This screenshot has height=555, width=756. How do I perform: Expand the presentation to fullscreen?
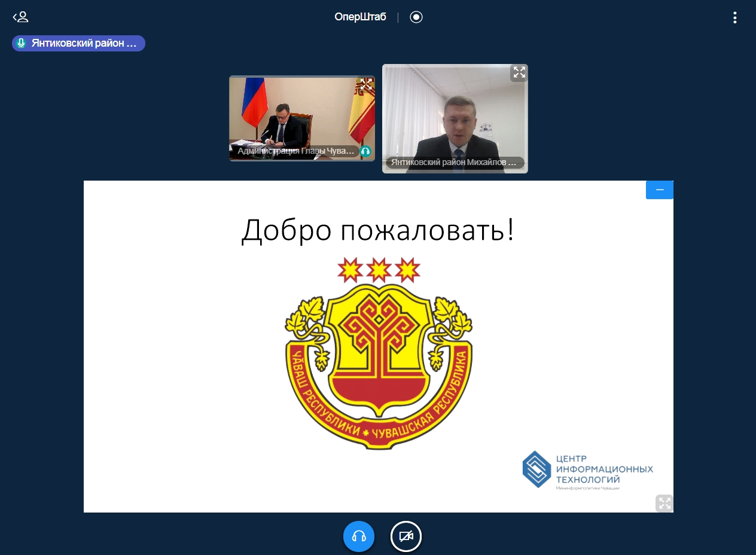[x=664, y=503]
